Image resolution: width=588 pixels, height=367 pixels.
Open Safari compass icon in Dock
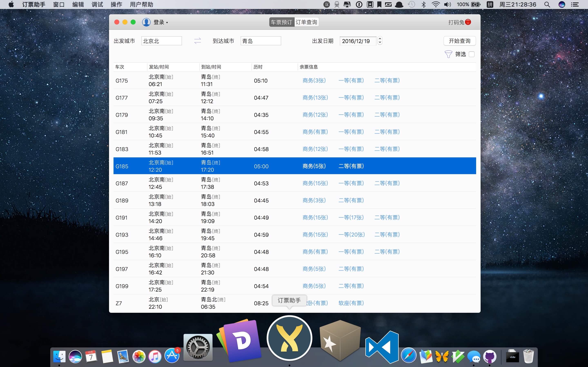pos(409,356)
